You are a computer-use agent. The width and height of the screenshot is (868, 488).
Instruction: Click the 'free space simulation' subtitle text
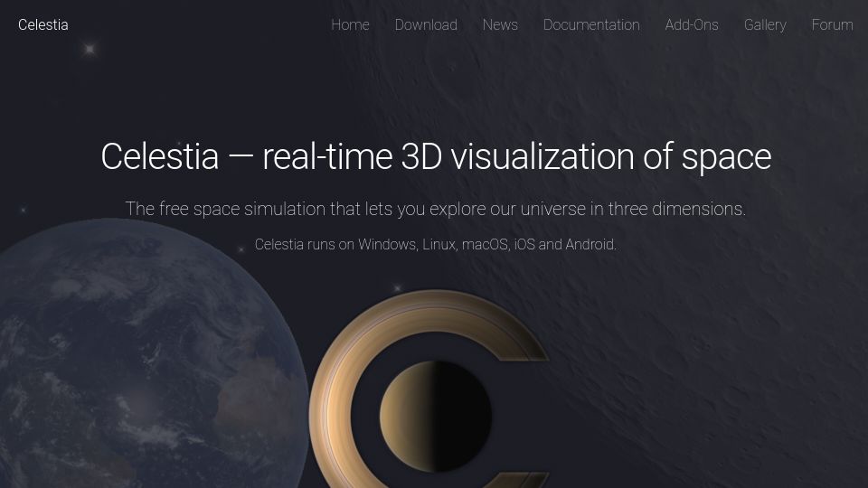436,209
